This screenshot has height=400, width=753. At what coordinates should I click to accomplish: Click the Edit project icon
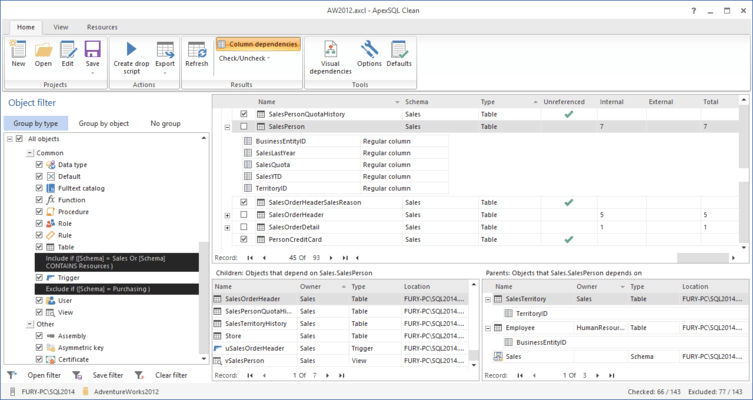coord(68,49)
